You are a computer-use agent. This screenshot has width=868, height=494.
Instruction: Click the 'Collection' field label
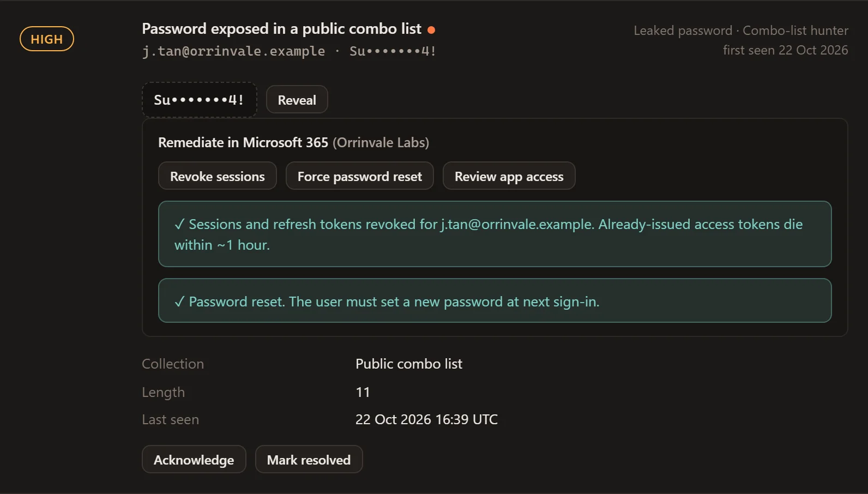click(173, 364)
